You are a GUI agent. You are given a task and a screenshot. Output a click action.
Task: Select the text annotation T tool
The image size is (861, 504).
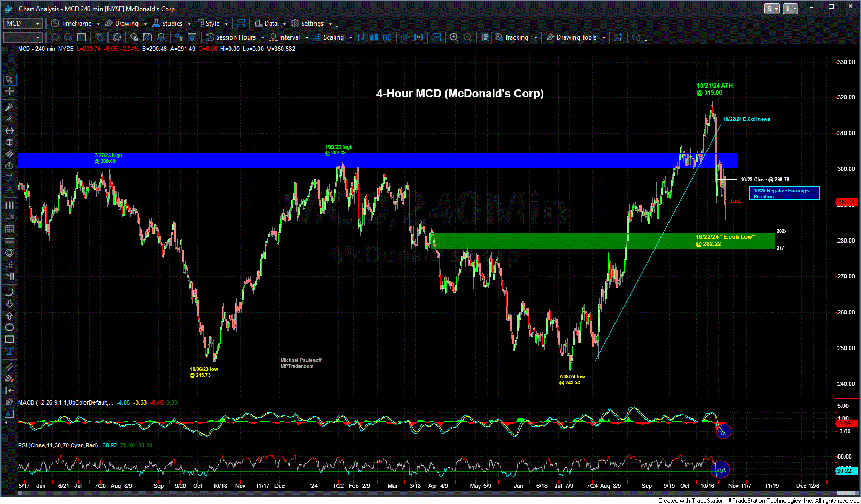tap(9, 351)
